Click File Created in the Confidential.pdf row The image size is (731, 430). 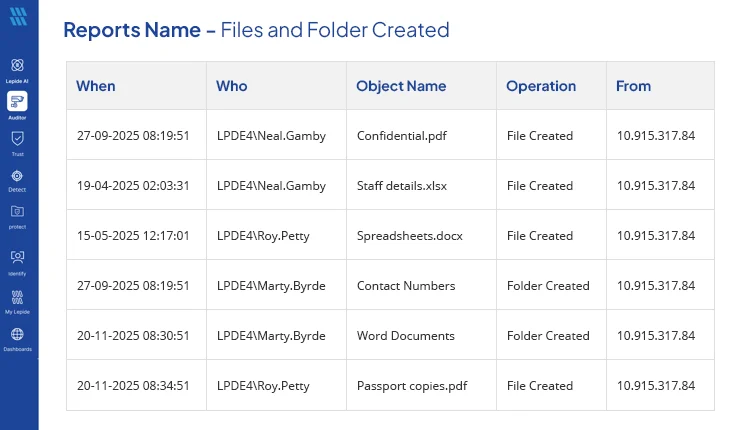coord(540,136)
